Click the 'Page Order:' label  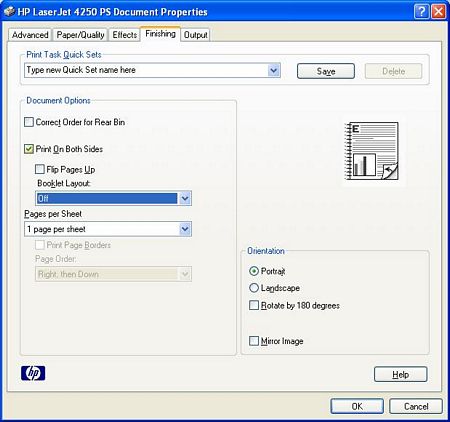[56, 259]
